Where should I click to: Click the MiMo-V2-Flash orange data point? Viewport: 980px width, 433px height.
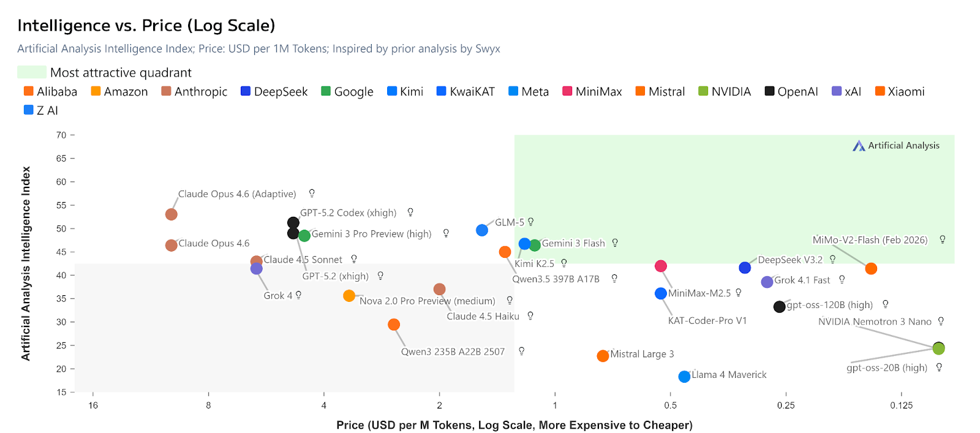pyautogui.click(x=871, y=269)
